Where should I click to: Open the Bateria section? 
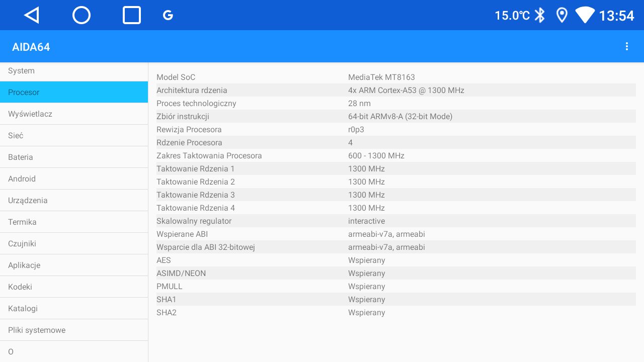click(74, 157)
